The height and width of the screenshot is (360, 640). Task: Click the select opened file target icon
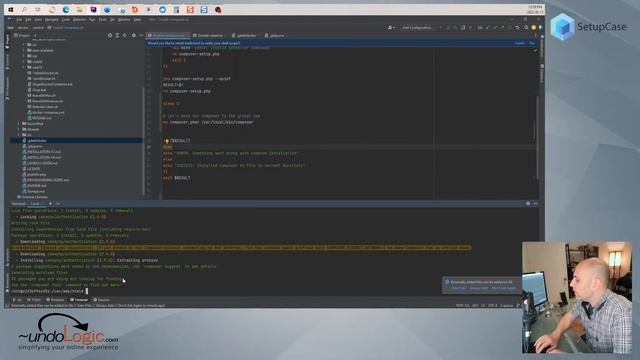pos(110,36)
